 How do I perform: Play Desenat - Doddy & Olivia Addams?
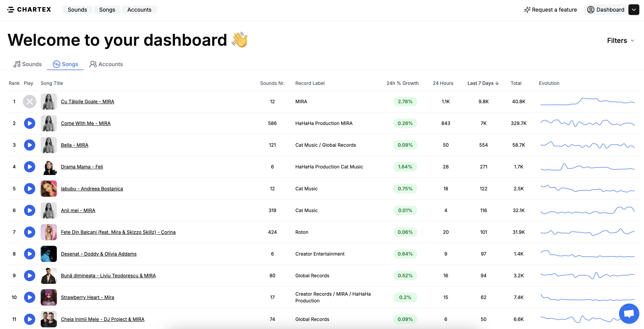coord(29,254)
